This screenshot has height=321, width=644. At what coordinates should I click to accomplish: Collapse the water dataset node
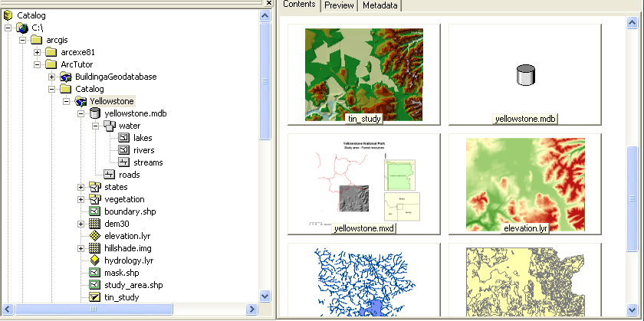pyautogui.click(x=95, y=126)
